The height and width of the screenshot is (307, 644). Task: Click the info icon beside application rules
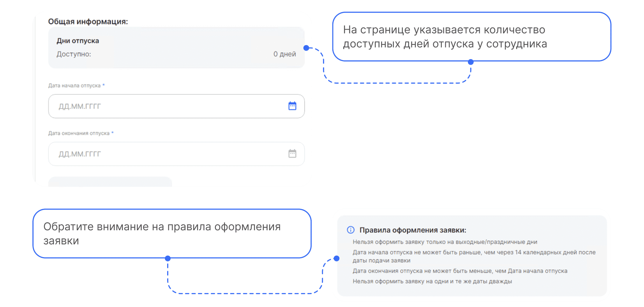pos(351,230)
